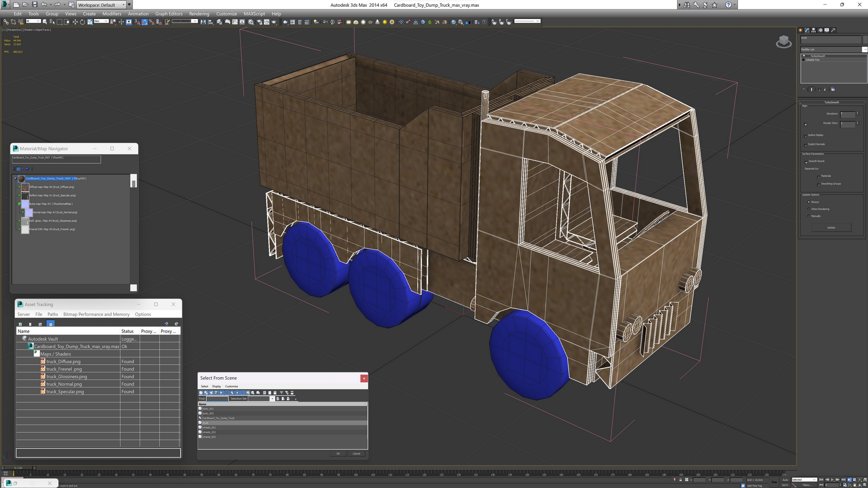This screenshot has height=488, width=868.
Task: Open the Hierarchy tab in command panel
Action: pyautogui.click(x=814, y=30)
